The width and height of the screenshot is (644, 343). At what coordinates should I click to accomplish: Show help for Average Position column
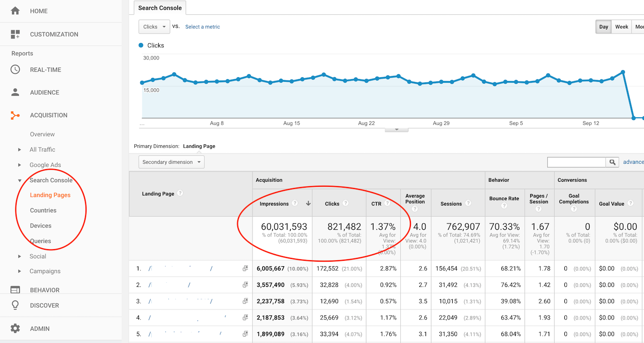tap(415, 209)
